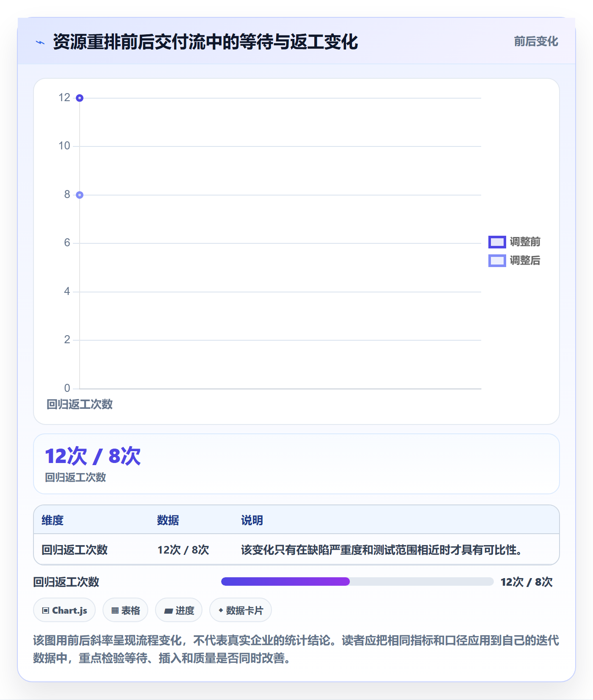Click the 回归返工次数 progress bar
Screen dimensions: 593x700
[x=357, y=581]
